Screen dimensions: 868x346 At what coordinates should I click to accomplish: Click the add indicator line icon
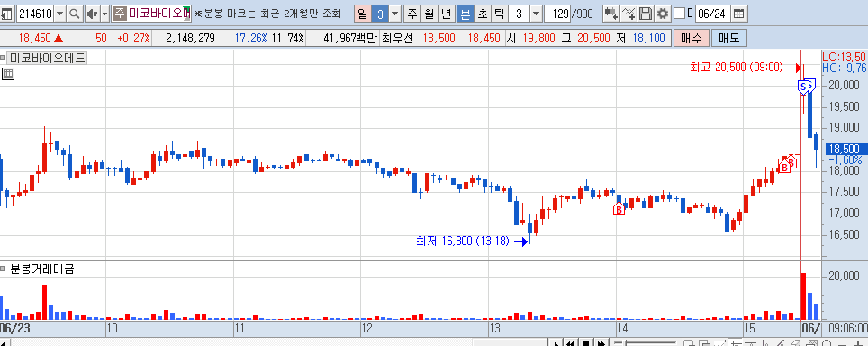[x=628, y=14]
